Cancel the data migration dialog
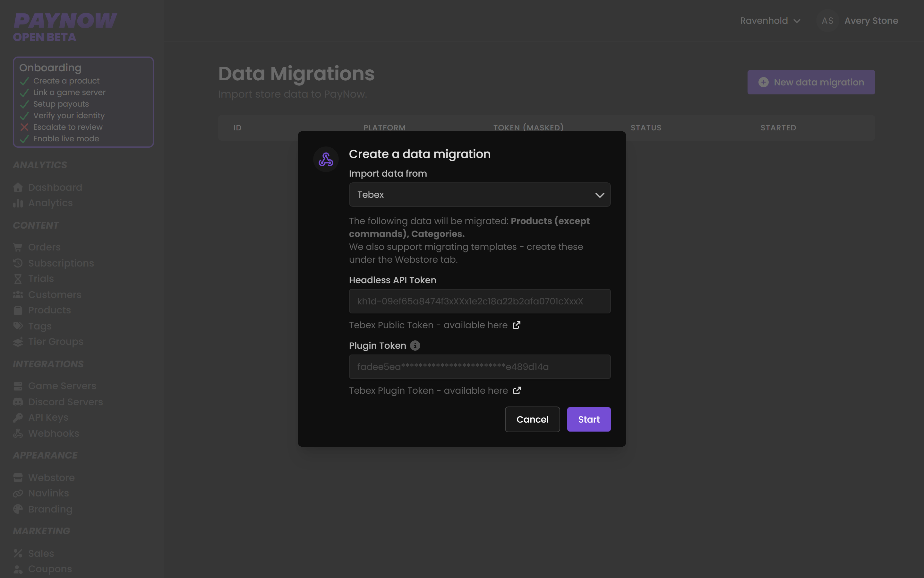The height and width of the screenshot is (578, 924). point(532,419)
